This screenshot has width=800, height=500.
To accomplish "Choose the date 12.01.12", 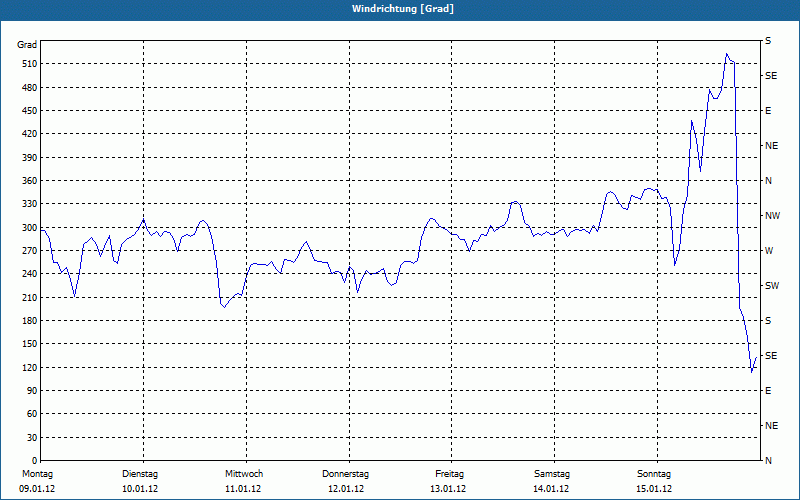I will click(x=346, y=489).
